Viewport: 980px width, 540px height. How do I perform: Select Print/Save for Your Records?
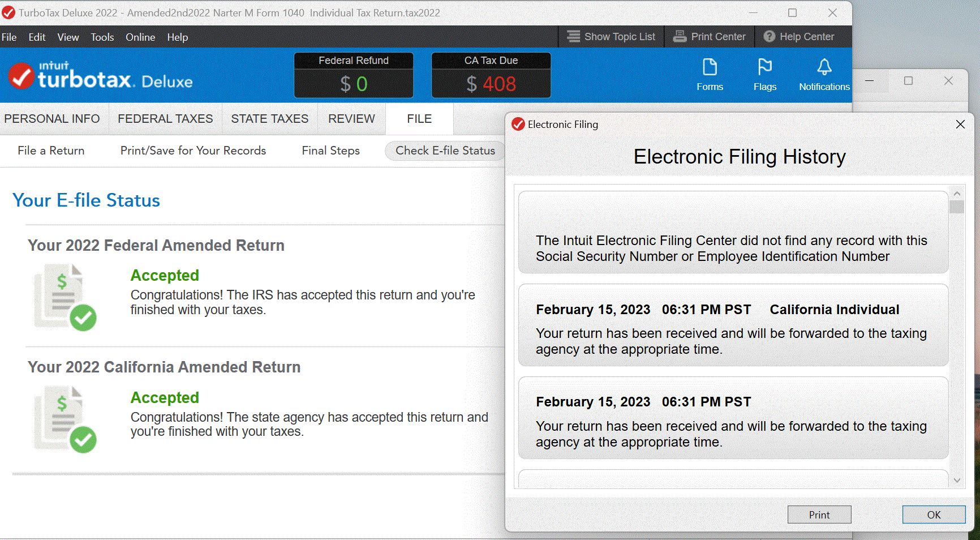tap(193, 151)
